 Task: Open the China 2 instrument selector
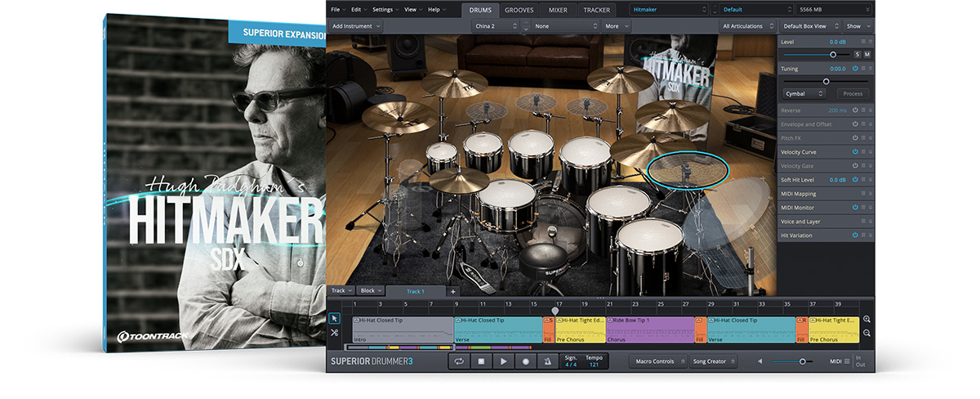click(496, 26)
